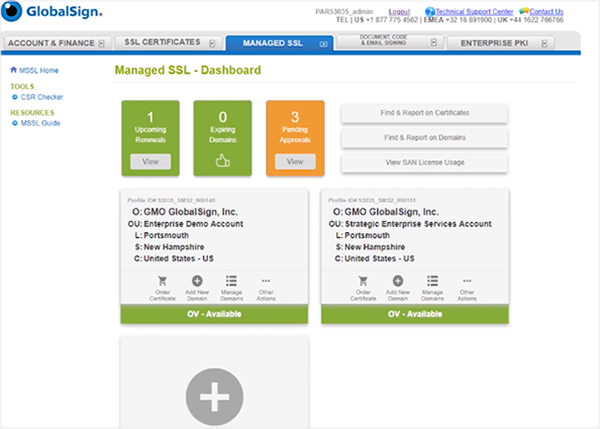
Task: Open Other Actions for Strategic Enterprise Services Account
Action: point(467,288)
